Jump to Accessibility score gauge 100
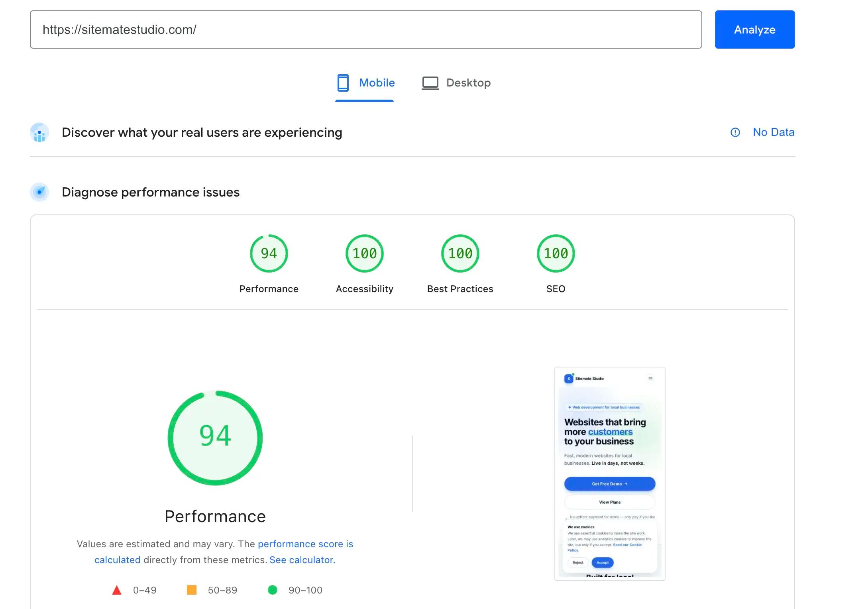Screen dimensions: 868x609 coord(365,253)
